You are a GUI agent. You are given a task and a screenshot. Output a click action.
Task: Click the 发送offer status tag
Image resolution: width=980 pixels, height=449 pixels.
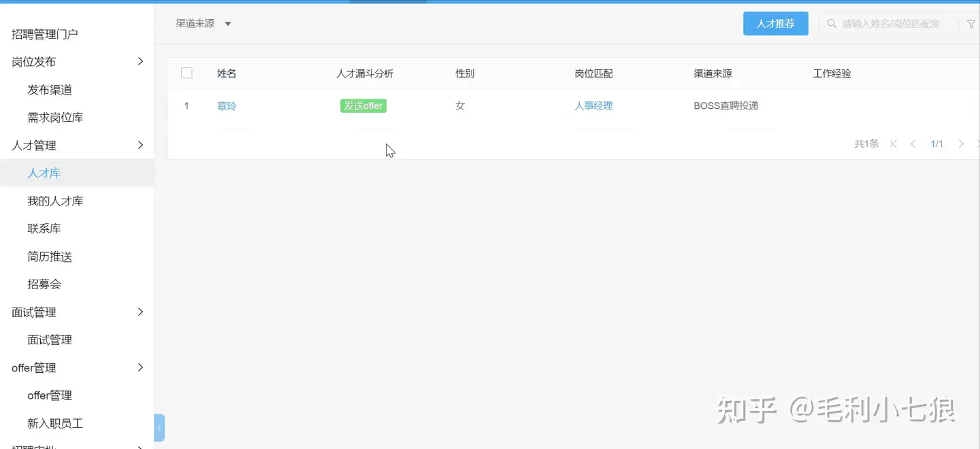tap(363, 105)
